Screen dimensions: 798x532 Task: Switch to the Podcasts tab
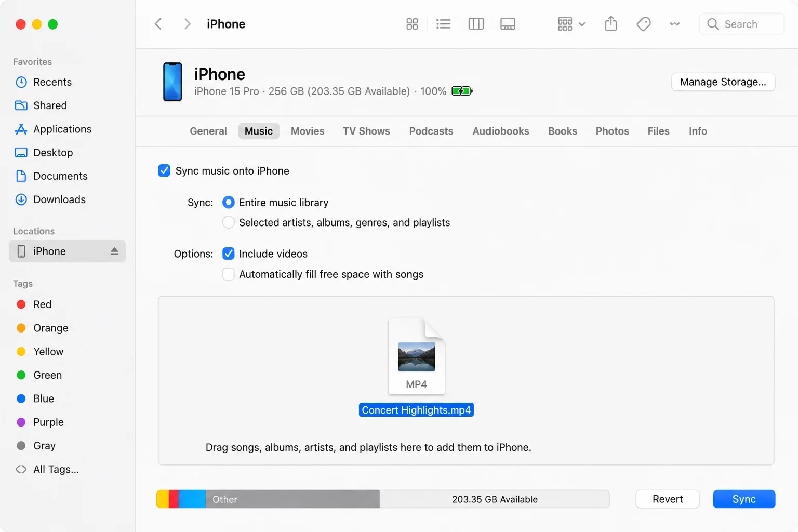431,131
